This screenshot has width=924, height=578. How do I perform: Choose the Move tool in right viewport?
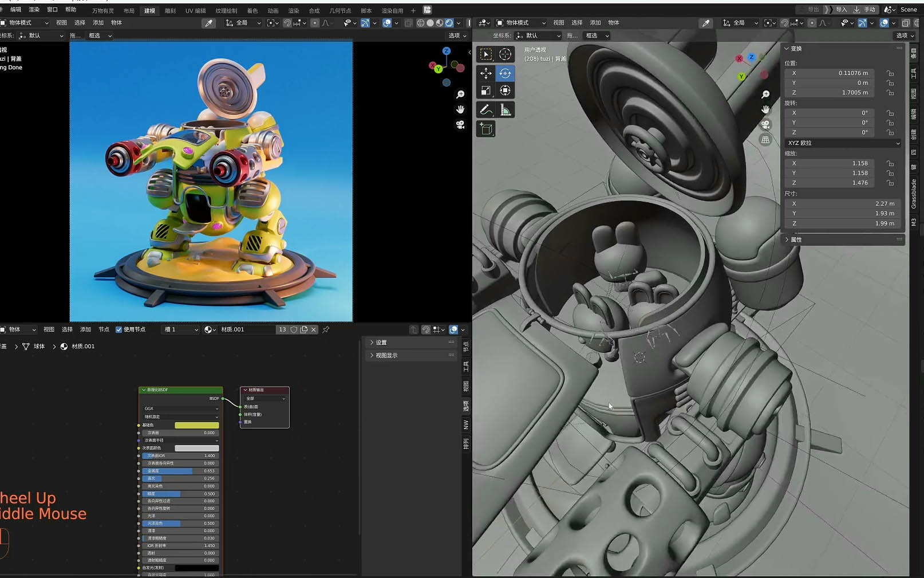pyautogui.click(x=485, y=73)
